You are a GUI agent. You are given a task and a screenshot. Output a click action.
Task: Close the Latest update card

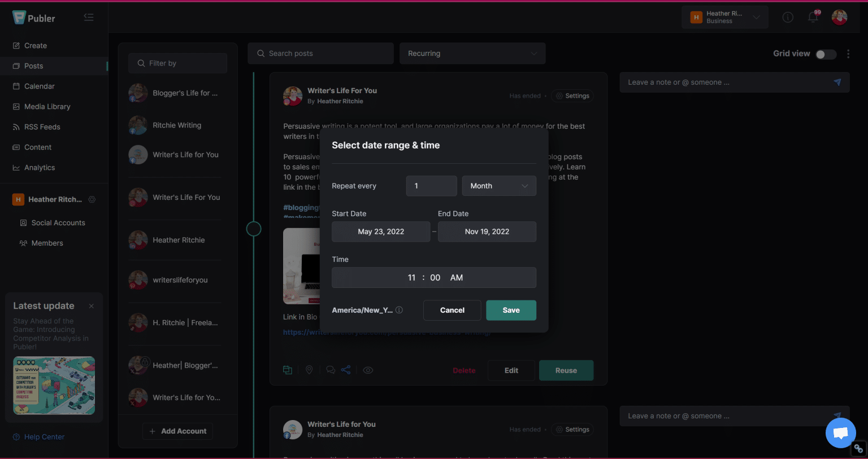[92, 306]
